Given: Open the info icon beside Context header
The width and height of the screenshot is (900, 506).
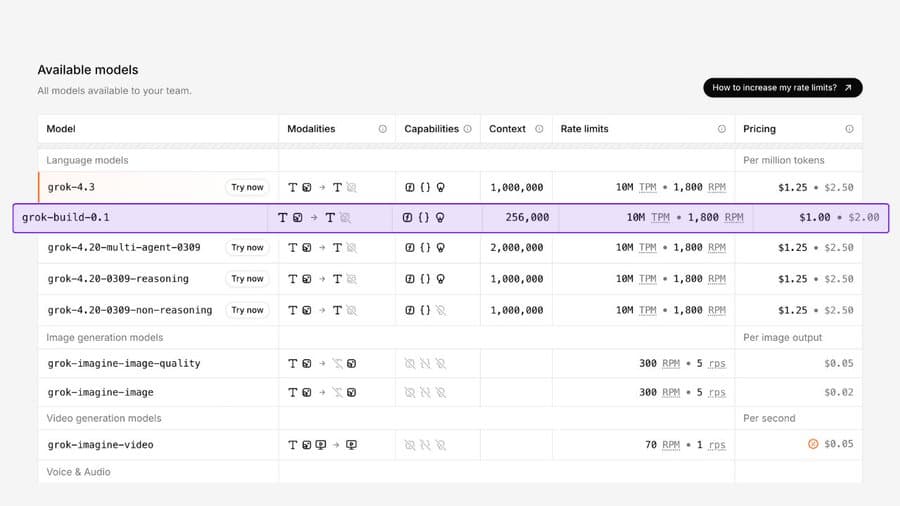Looking at the screenshot, I should 539,129.
